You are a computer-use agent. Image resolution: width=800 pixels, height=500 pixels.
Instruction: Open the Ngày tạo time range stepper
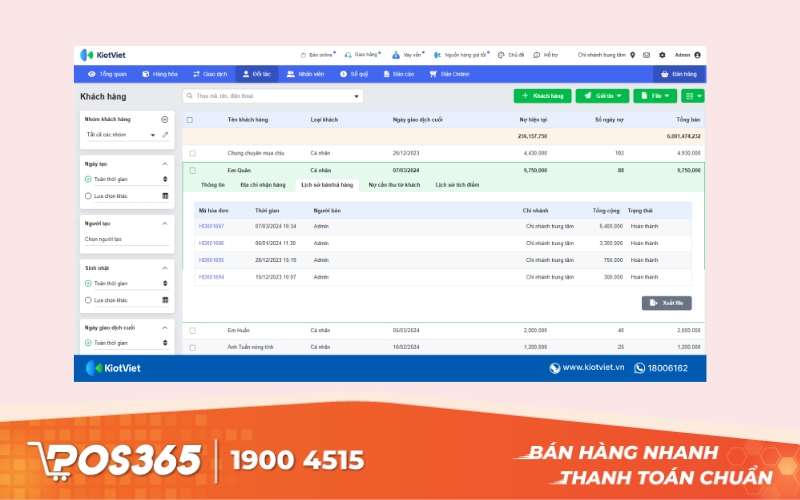click(165, 179)
